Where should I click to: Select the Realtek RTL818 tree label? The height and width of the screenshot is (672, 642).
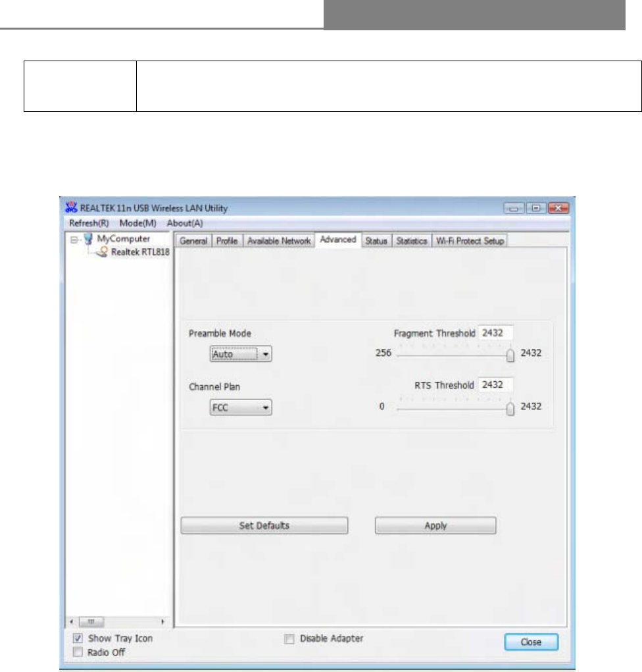coord(140,252)
